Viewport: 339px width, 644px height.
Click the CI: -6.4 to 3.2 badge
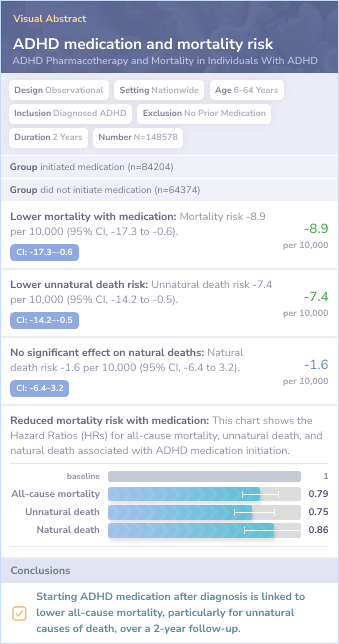(x=40, y=389)
